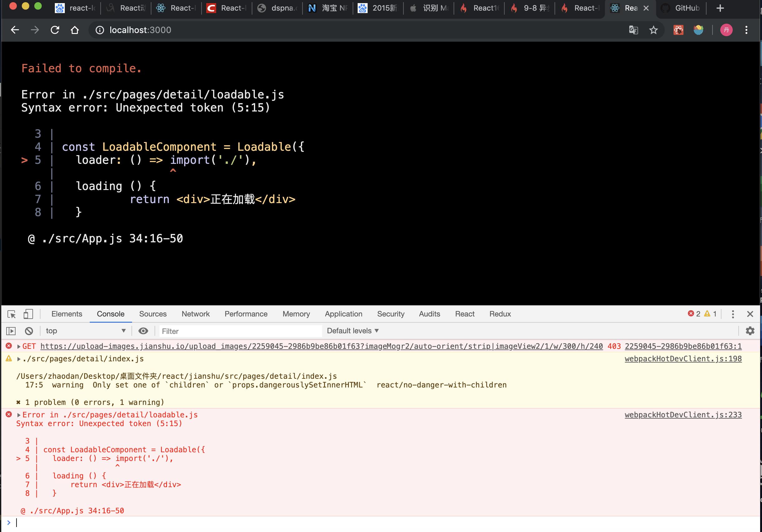
Task: Click the console Filter input field
Action: (240, 331)
